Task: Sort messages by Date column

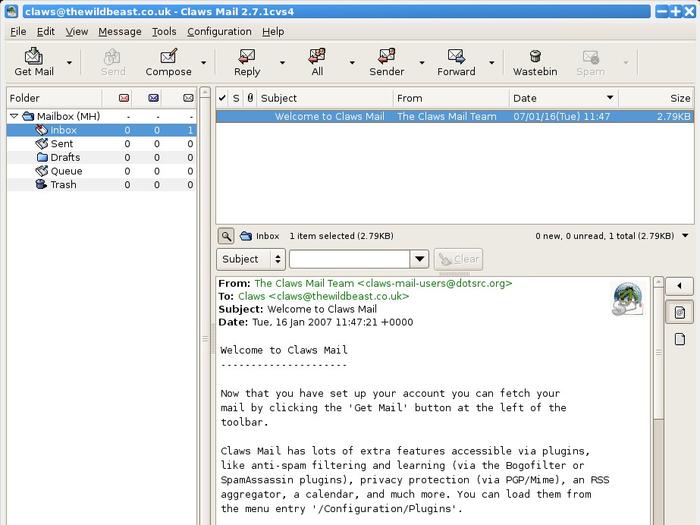Action: coord(563,98)
